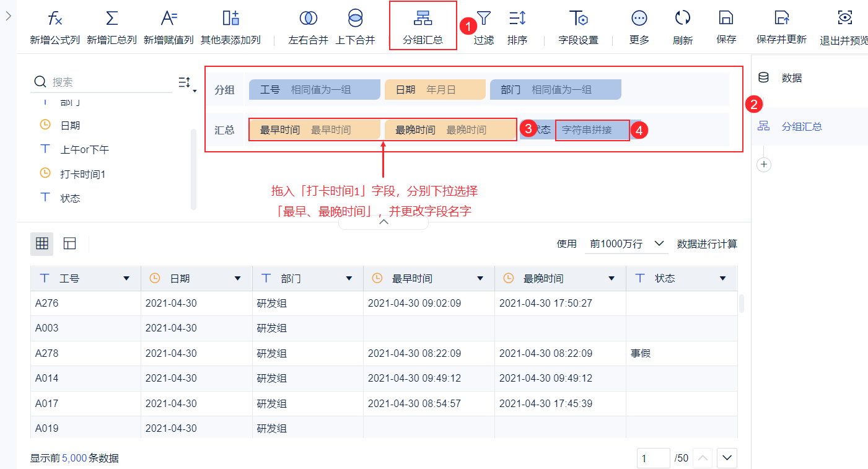Image resolution: width=868 pixels, height=469 pixels.
Task: Open the 字符串拼接 summary method dropdown
Action: tap(592, 130)
